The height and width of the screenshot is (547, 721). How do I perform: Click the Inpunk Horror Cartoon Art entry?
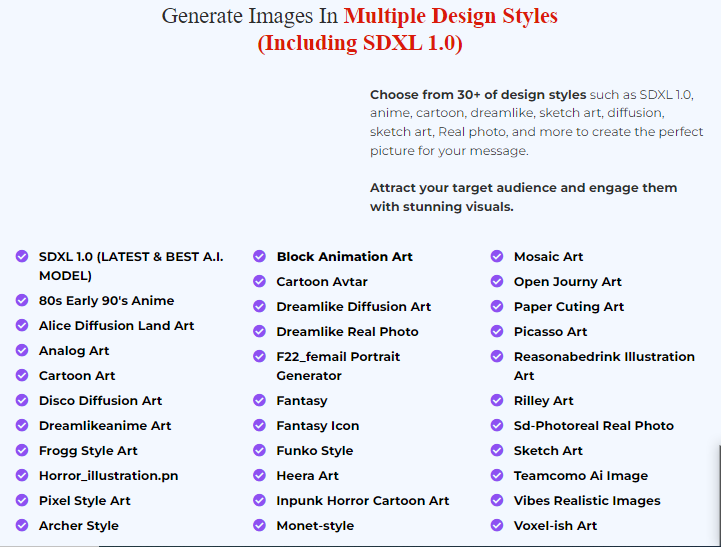(362, 501)
